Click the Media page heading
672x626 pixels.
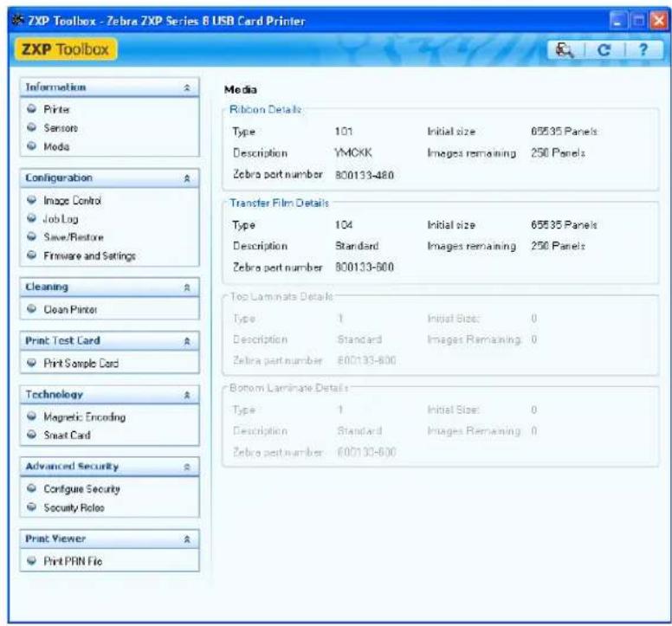241,90
